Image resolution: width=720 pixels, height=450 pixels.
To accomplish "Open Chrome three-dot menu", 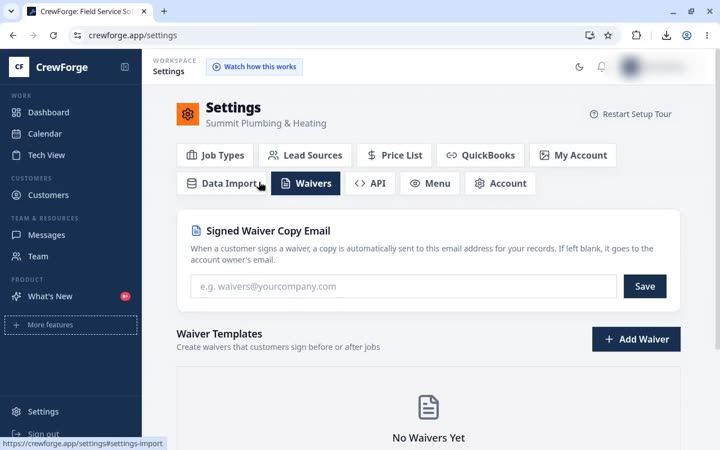I will click(707, 35).
